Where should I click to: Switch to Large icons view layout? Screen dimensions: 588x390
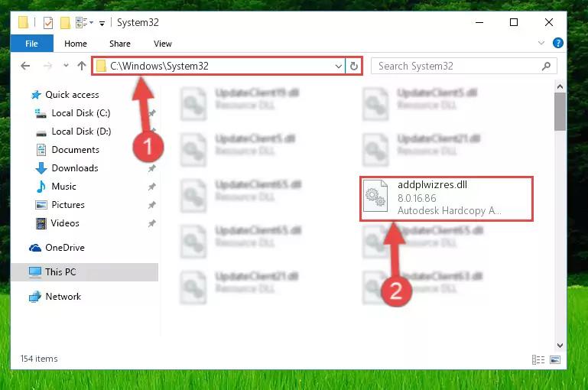coord(555,360)
